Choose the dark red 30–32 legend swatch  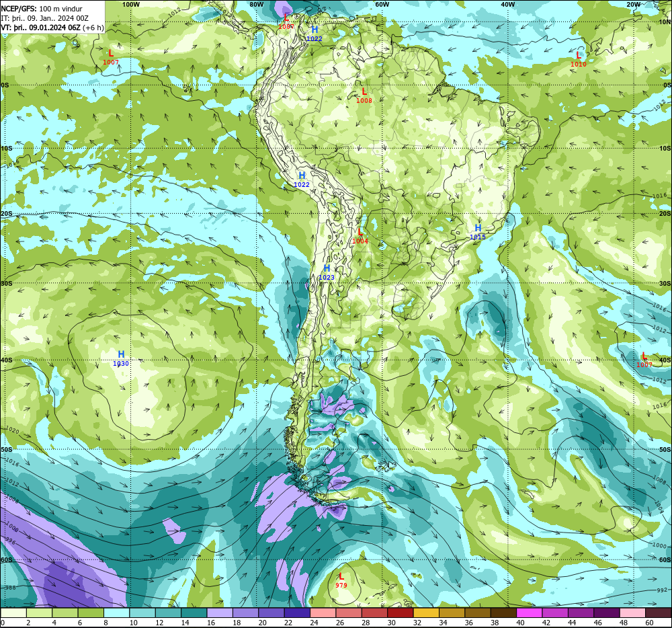[x=401, y=613]
